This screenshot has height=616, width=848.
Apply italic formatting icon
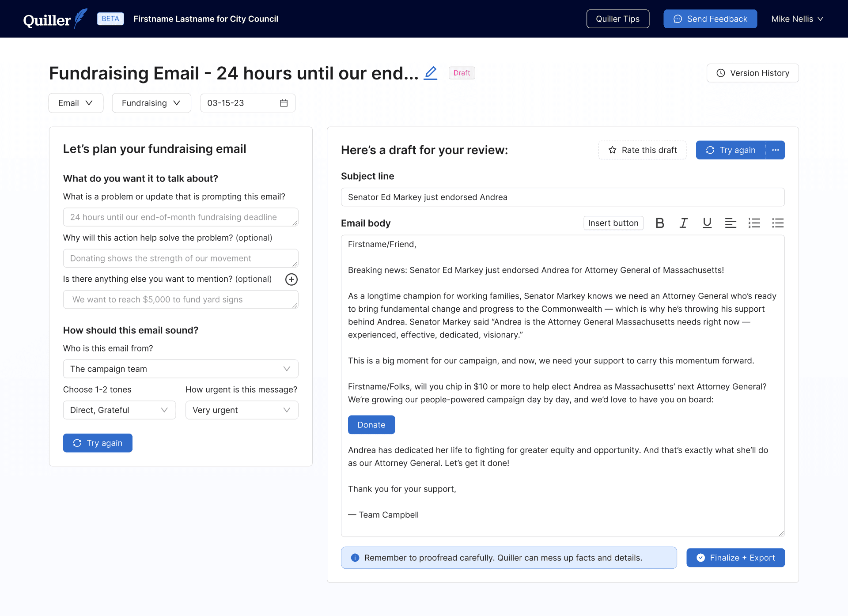[x=683, y=223]
